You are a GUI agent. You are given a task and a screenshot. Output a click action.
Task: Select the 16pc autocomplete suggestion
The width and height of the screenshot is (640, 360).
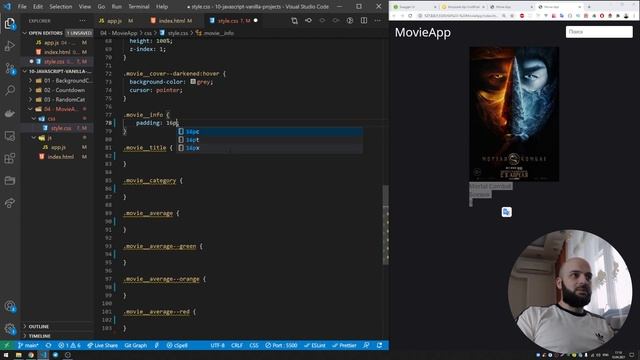point(270,131)
